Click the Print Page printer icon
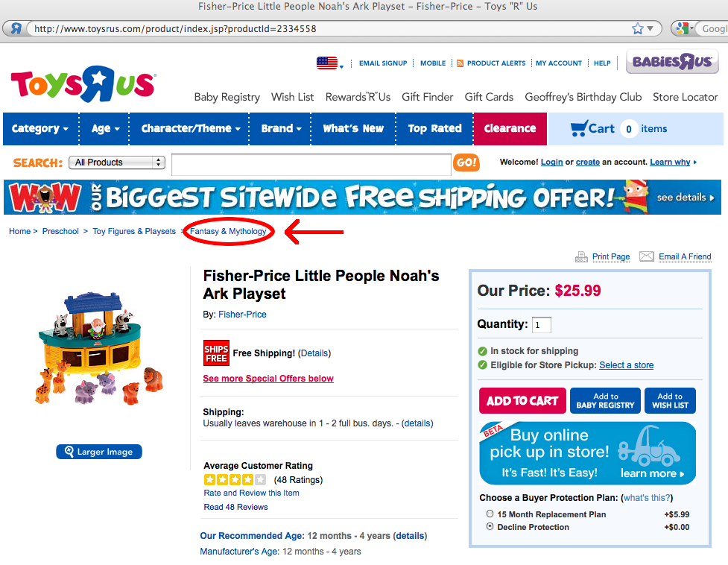Screen dimensions: 728x565 click(581, 256)
